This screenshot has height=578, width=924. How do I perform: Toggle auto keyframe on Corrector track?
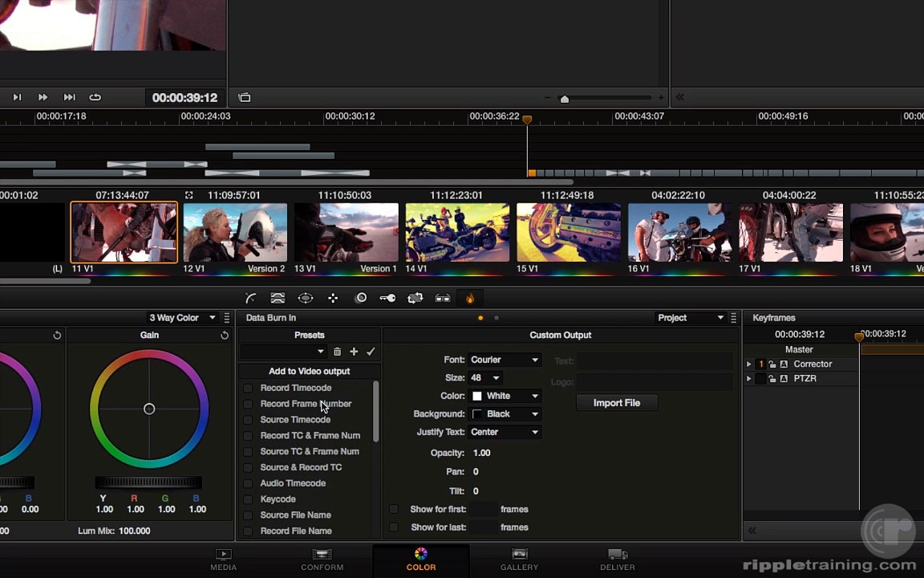click(784, 364)
